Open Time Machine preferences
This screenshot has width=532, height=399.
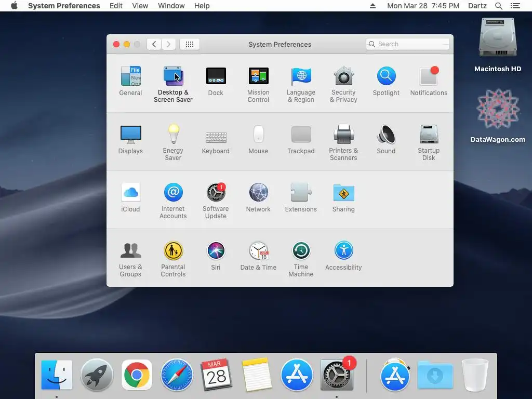pyautogui.click(x=301, y=259)
